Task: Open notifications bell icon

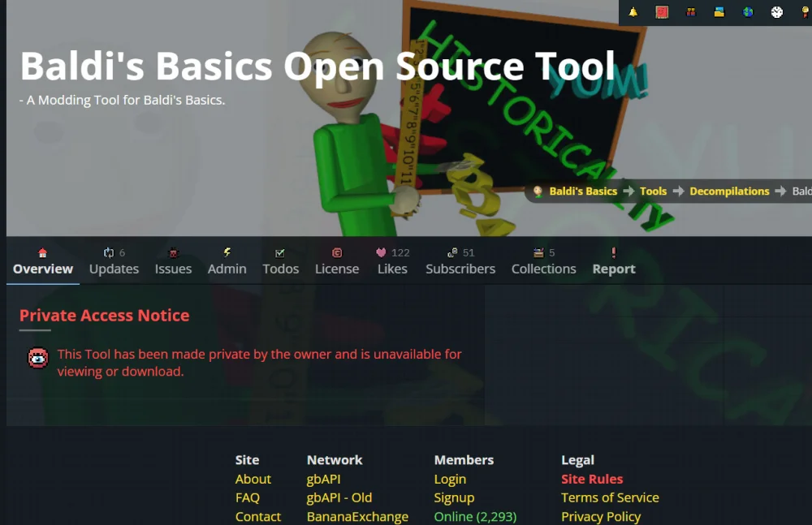Action: [633, 12]
